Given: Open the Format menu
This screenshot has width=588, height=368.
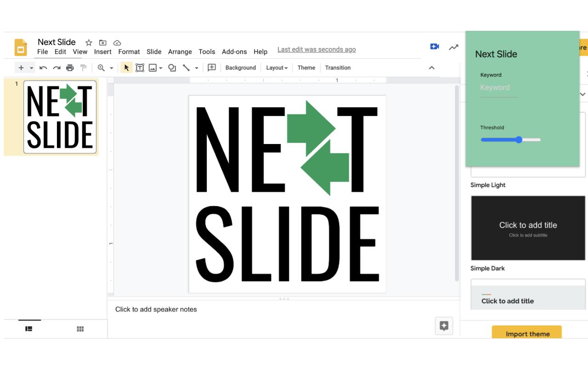Looking at the screenshot, I should click(x=129, y=52).
